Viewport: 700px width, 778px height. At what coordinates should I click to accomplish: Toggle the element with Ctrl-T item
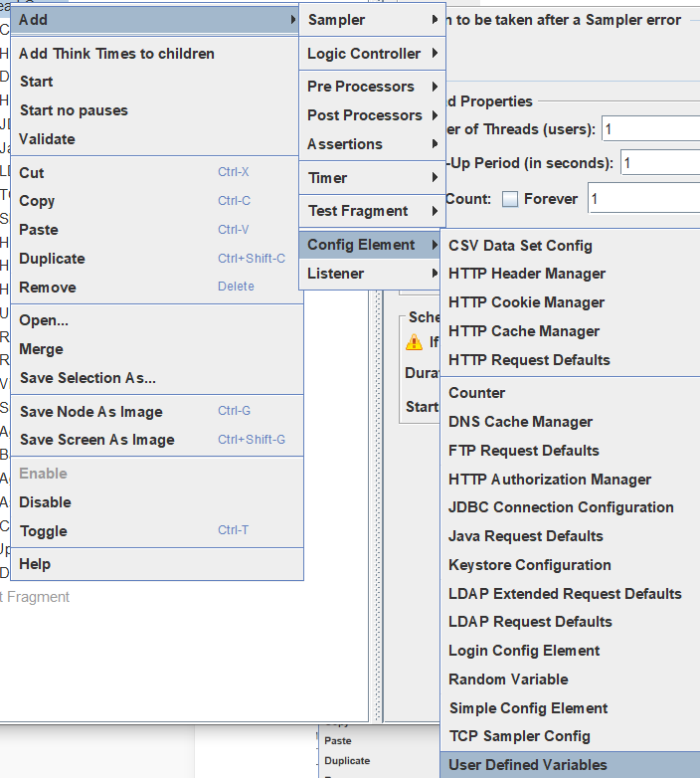coord(157,531)
